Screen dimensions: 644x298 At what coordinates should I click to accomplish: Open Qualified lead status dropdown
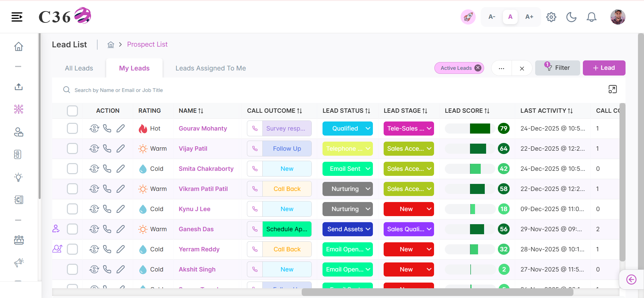[347, 129]
